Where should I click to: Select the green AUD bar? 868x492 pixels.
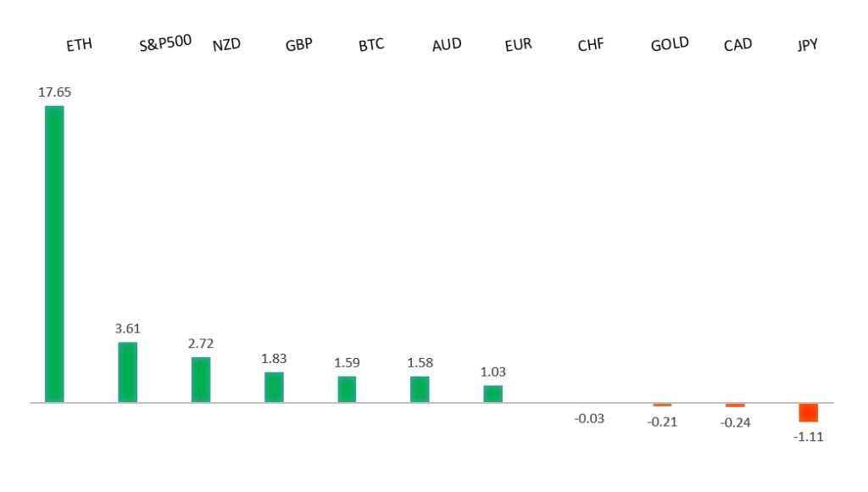(x=420, y=389)
